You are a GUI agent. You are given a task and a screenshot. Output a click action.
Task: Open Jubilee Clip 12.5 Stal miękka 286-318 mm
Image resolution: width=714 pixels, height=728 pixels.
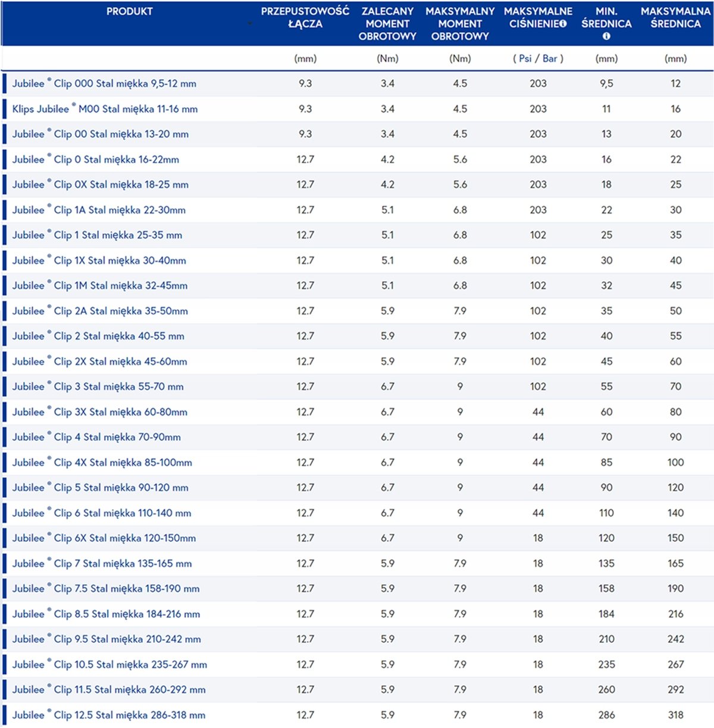109,716
